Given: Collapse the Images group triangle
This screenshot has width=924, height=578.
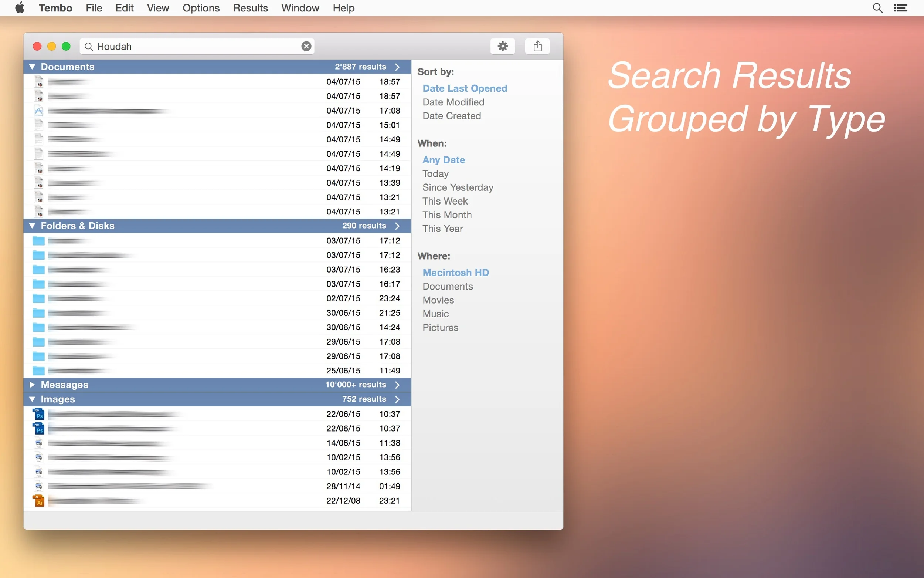Looking at the screenshot, I should pyautogui.click(x=33, y=399).
